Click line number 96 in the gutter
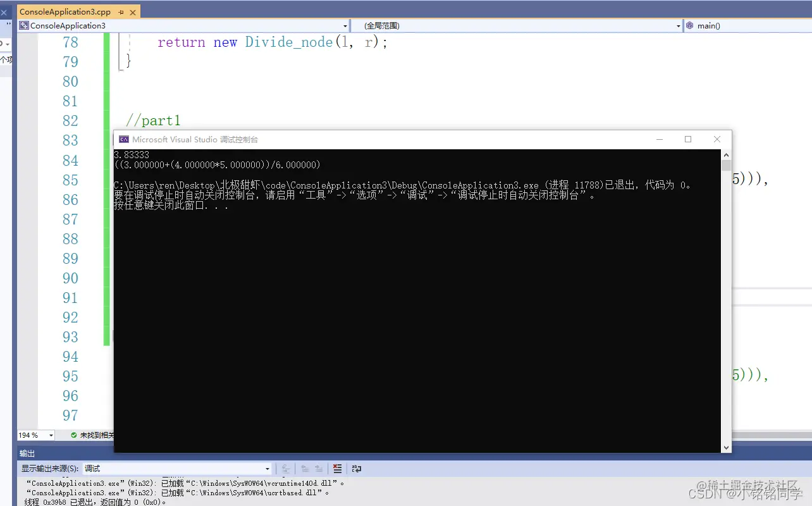The image size is (812, 506). [x=70, y=396]
